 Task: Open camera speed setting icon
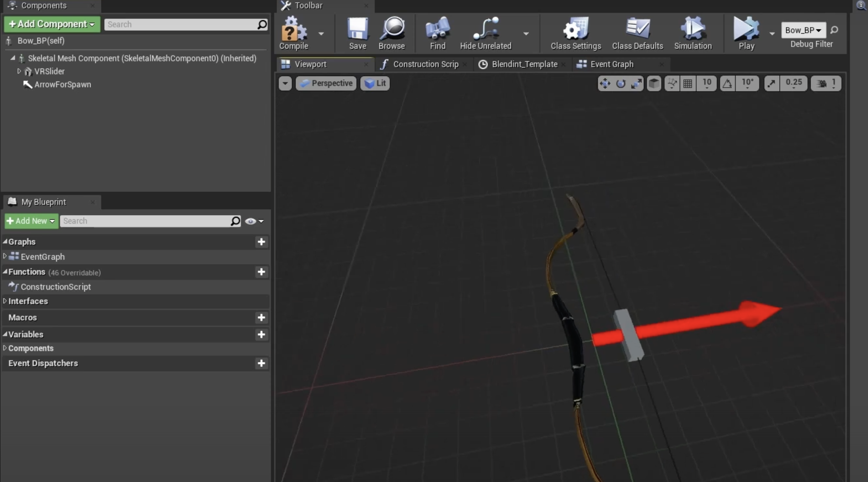pyautogui.click(x=826, y=83)
